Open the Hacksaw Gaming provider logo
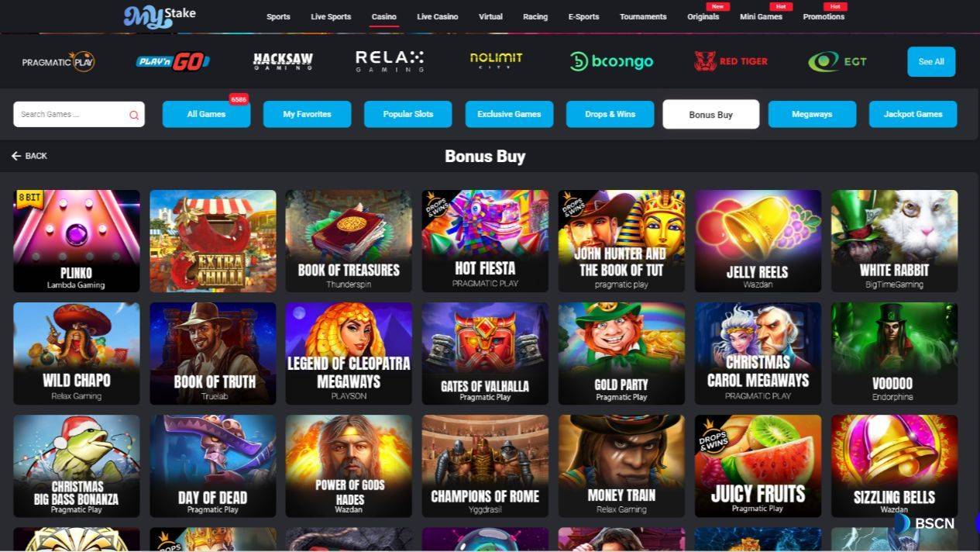 [283, 61]
